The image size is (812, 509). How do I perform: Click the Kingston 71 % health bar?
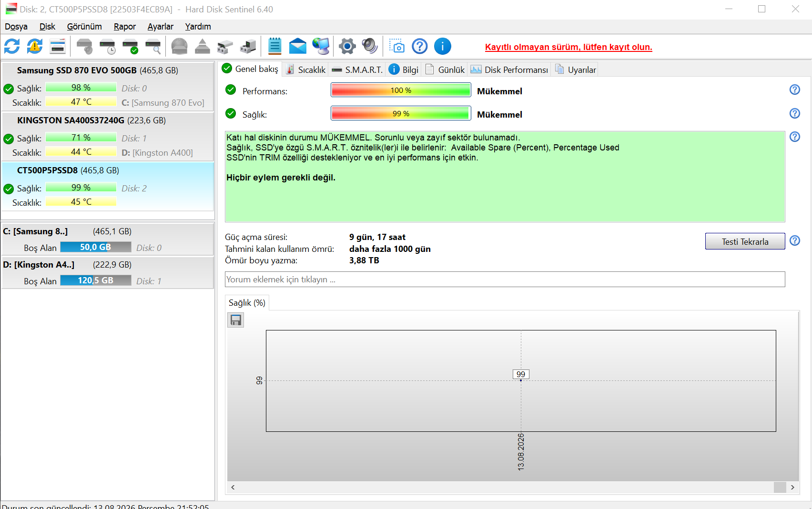coord(81,138)
